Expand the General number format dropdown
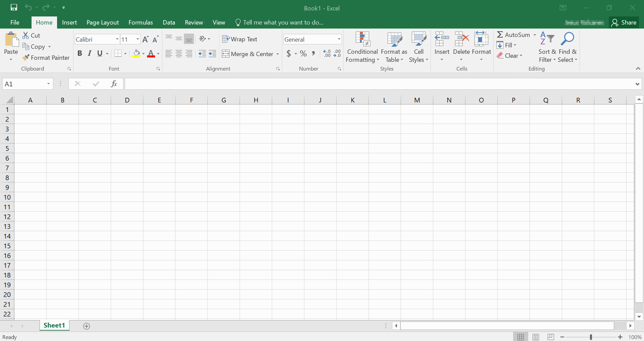The image size is (644, 341). (339, 39)
